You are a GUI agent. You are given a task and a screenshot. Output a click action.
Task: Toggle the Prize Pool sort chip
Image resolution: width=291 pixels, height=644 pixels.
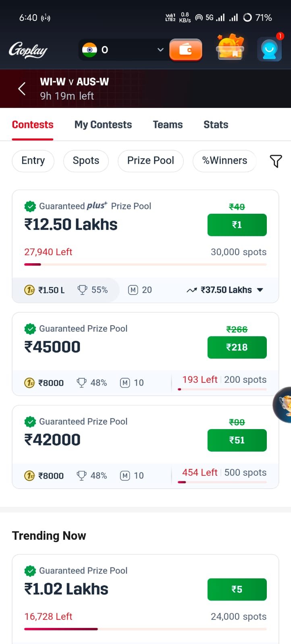click(x=150, y=161)
